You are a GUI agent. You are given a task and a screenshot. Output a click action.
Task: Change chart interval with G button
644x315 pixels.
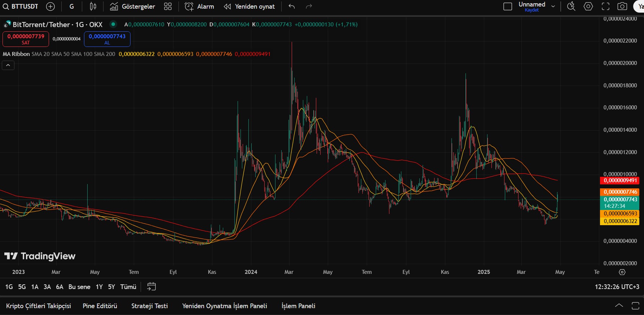click(x=72, y=6)
